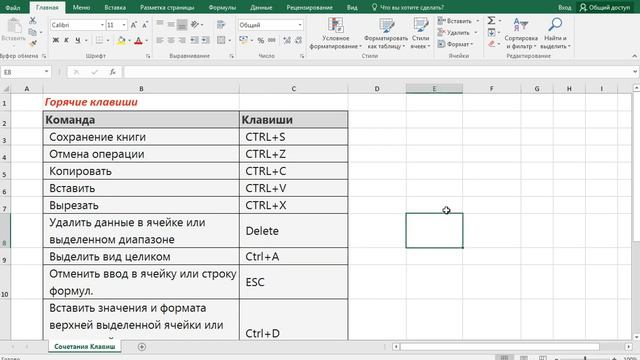Image resolution: width=640 pixels, height=360 pixels.
Task: Open Форматировать как таблицу gallery
Action: [386, 33]
